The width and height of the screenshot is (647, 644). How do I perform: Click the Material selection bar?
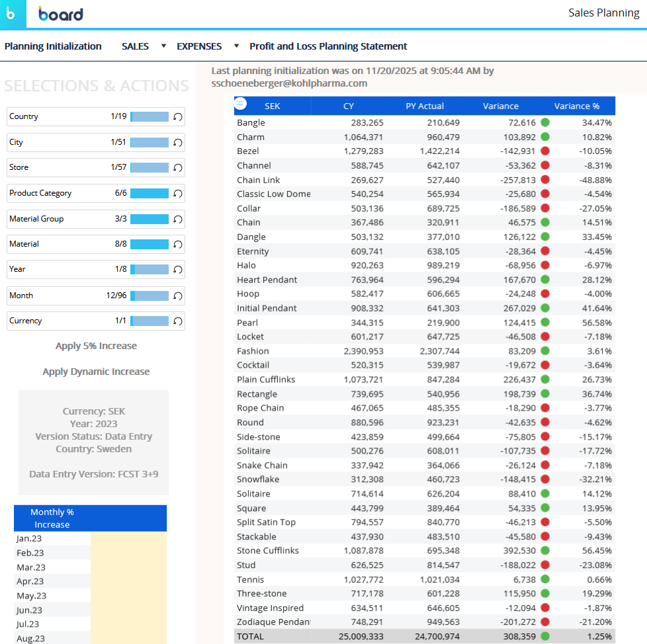tap(150, 245)
